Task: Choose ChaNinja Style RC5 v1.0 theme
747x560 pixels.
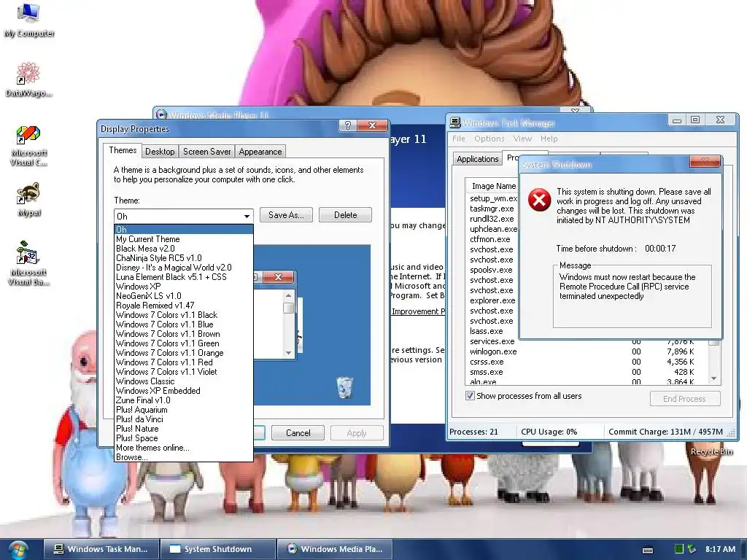Action: [x=183, y=258]
